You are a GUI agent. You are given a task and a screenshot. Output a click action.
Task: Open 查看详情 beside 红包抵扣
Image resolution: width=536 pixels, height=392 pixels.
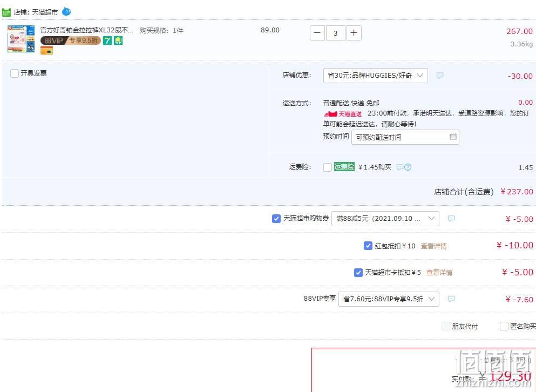click(433, 246)
